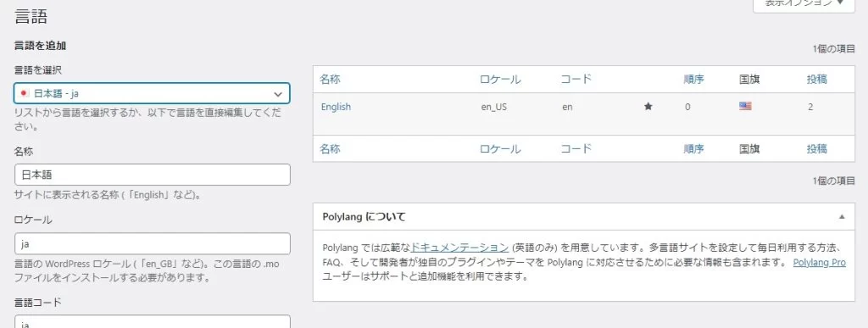This screenshot has width=868, height=328.
Task: Collapse the Polylang について panel
Action: tap(842, 217)
